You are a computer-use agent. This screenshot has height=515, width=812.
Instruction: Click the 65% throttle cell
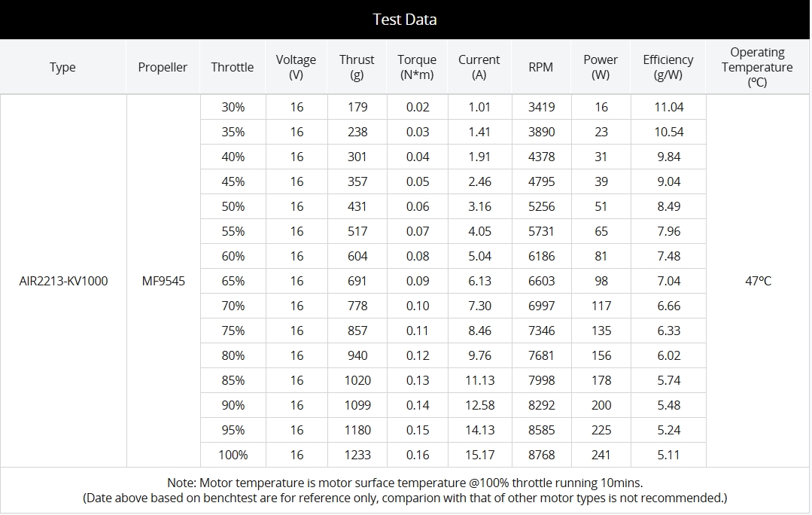point(233,281)
